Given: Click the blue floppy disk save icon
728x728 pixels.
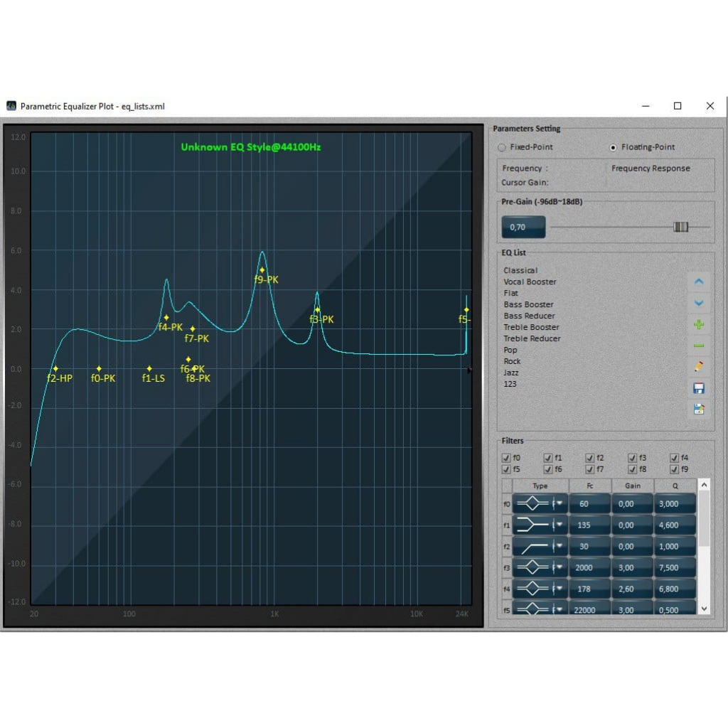Looking at the screenshot, I should pos(698,388).
